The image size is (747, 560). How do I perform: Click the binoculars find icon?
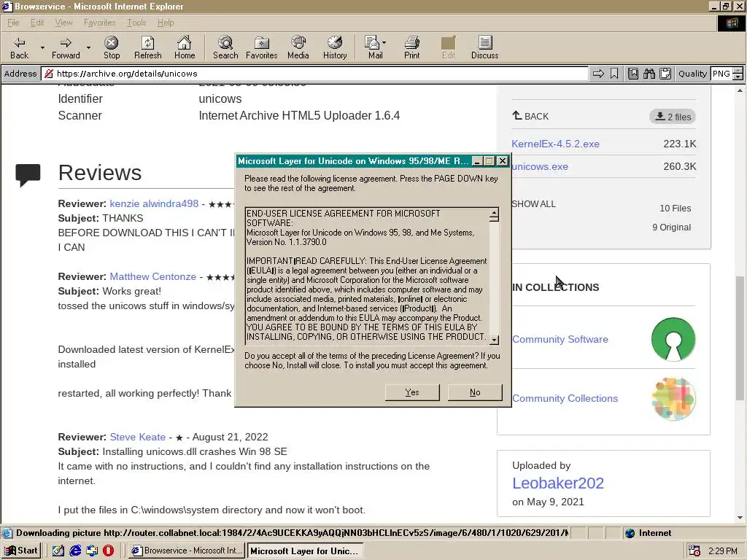tap(649, 74)
